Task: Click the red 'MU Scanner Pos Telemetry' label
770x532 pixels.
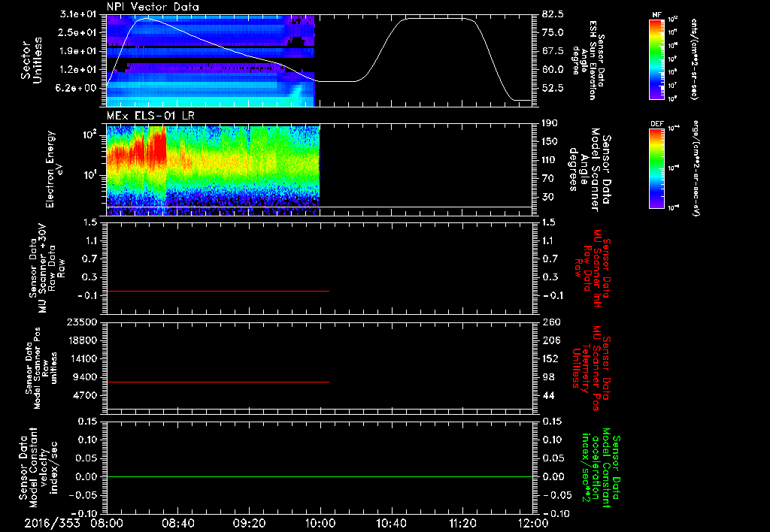Action: point(591,368)
